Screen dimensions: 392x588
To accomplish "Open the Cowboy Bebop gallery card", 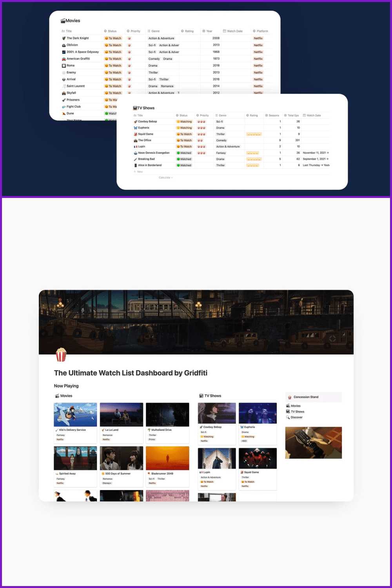I will pos(217,424).
